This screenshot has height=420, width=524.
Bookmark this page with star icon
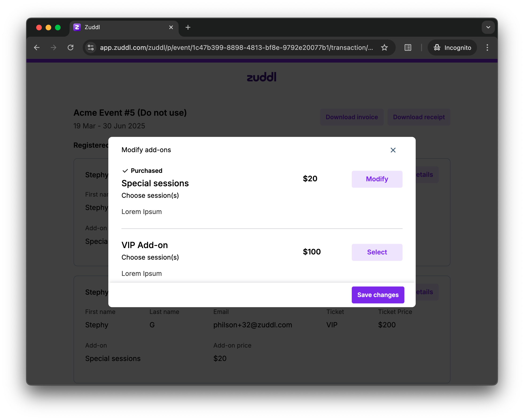pyautogui.click(x=384, y=48)
